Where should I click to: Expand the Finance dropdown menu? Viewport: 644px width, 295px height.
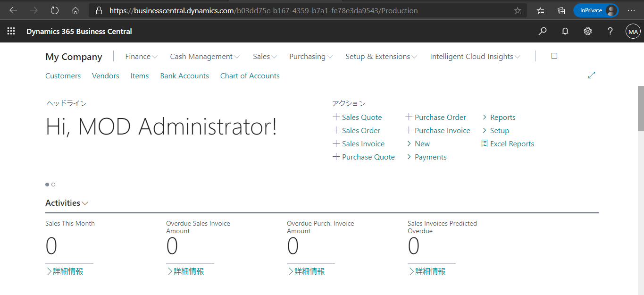141,56
